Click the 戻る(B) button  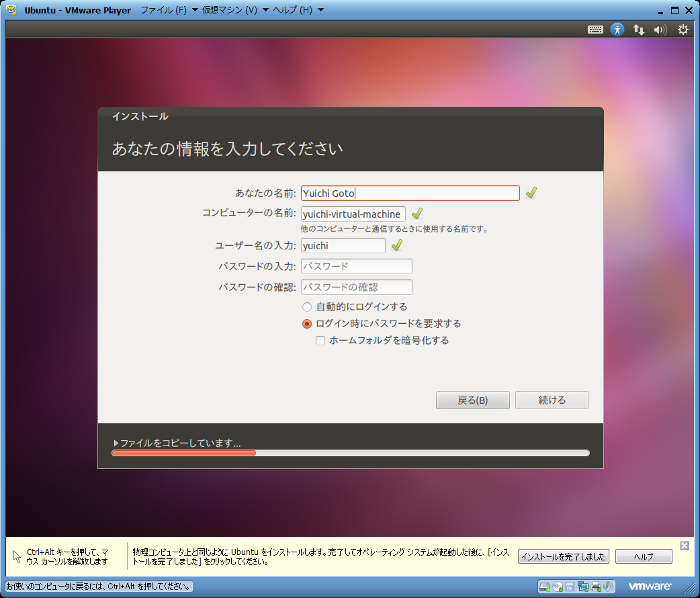473,400
